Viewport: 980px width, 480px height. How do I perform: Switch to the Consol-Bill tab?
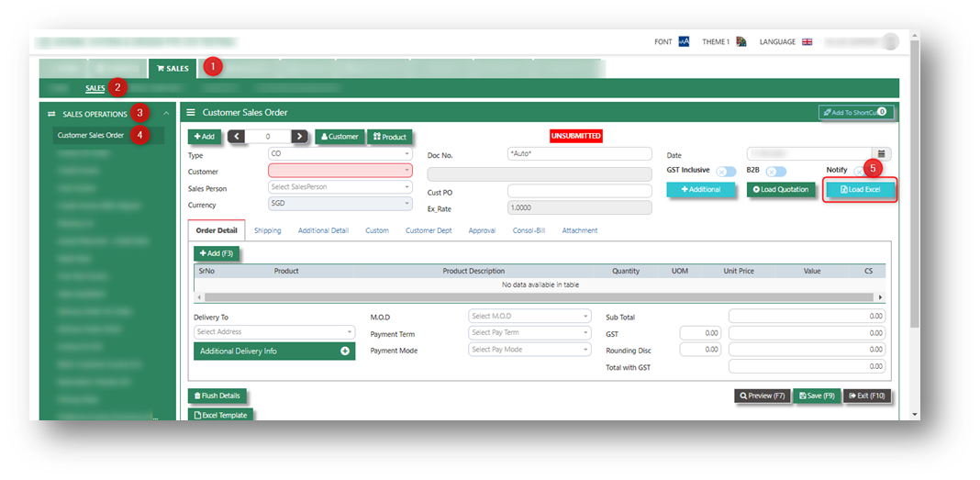[x=529, y=230]
